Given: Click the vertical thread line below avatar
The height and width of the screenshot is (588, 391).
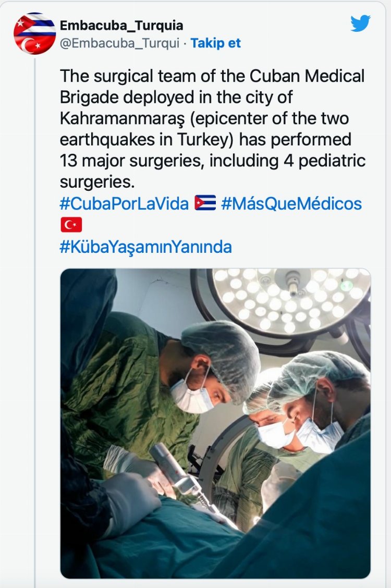Looking at the screenshot, I should coord(35,313).
